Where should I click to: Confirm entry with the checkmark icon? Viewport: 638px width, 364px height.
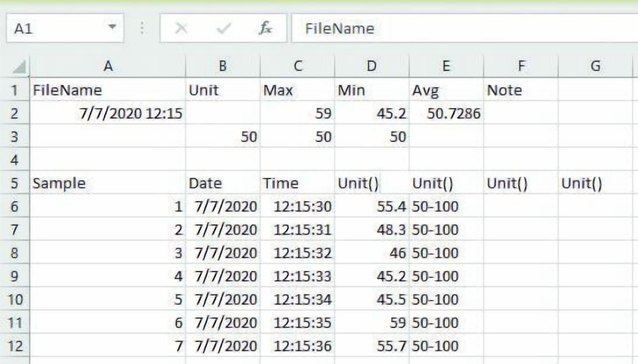click(x=224, y=28)
